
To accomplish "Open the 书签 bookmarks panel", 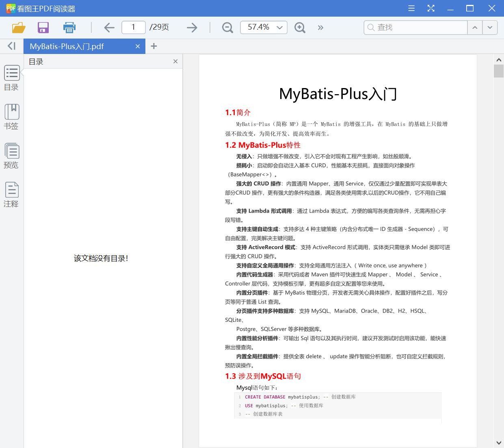I will [x=11, y=117].
